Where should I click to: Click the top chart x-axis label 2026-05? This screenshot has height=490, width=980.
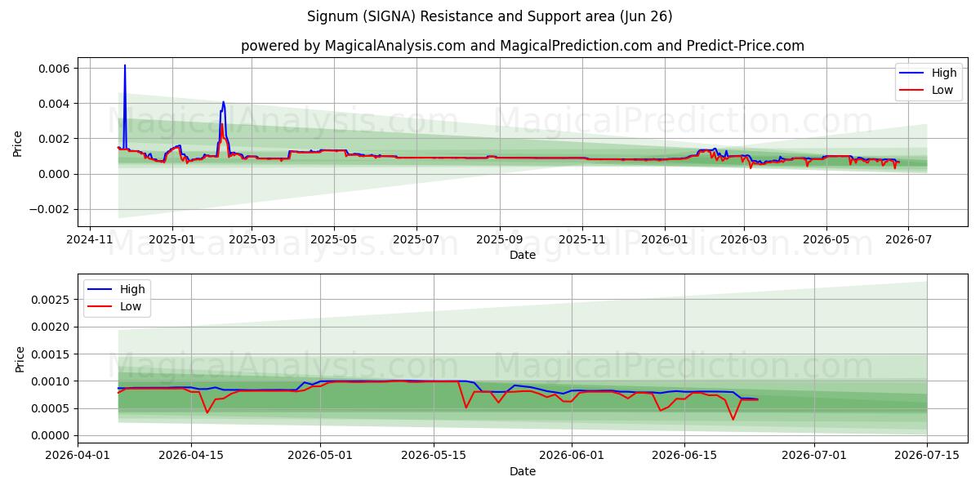(x=826, y=240)
